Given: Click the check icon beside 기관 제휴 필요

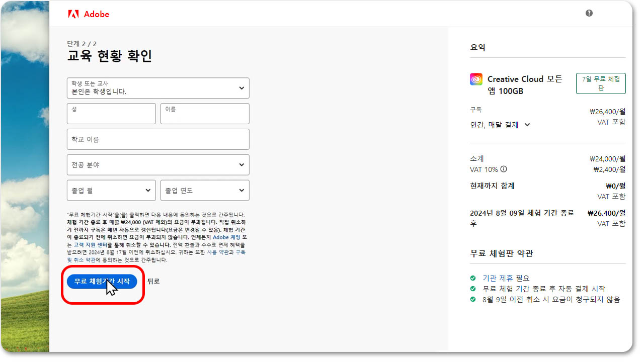Looking at the screenshot, I should pos(473,278).
